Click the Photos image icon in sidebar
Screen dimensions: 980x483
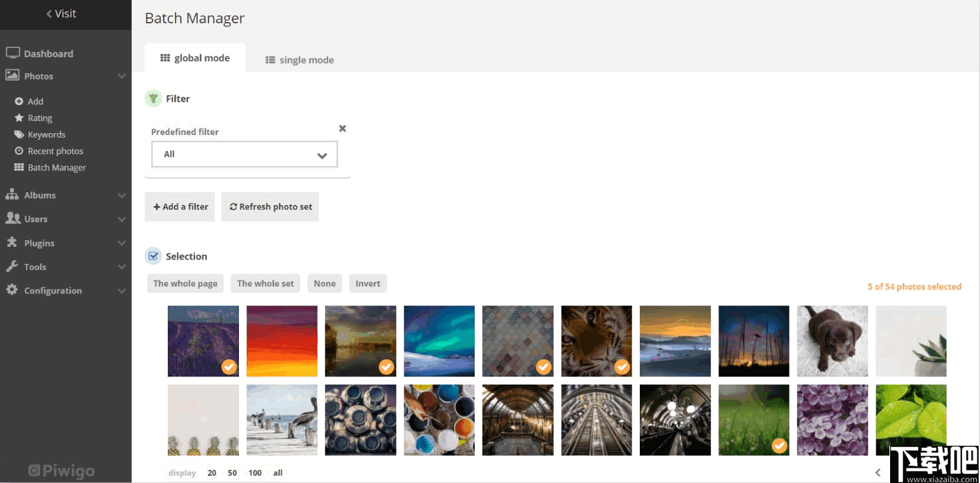tap(13, 75)
